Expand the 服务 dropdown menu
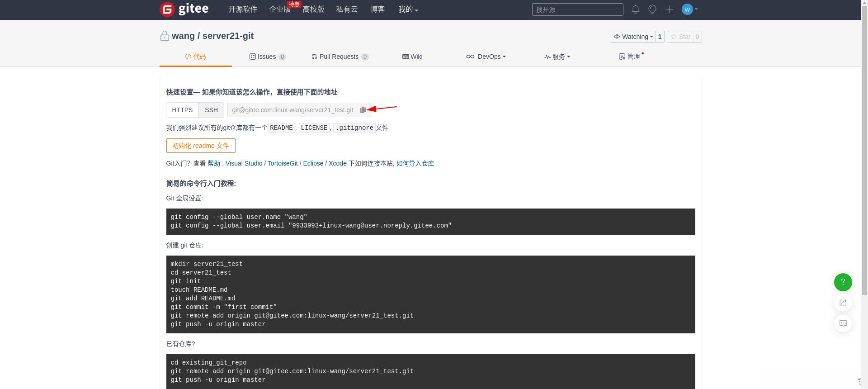Viewport: 868px width, 389px height. tap(557, 57)
